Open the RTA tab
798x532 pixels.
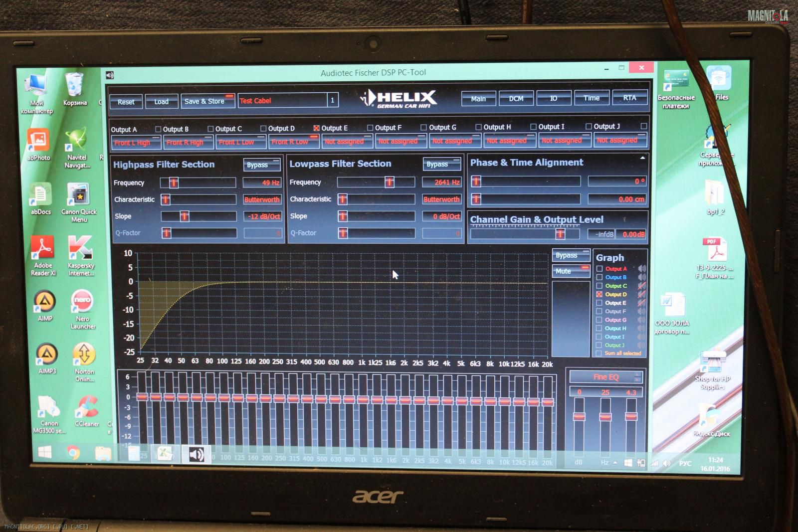pyautogui.click(x=629, y=97)
